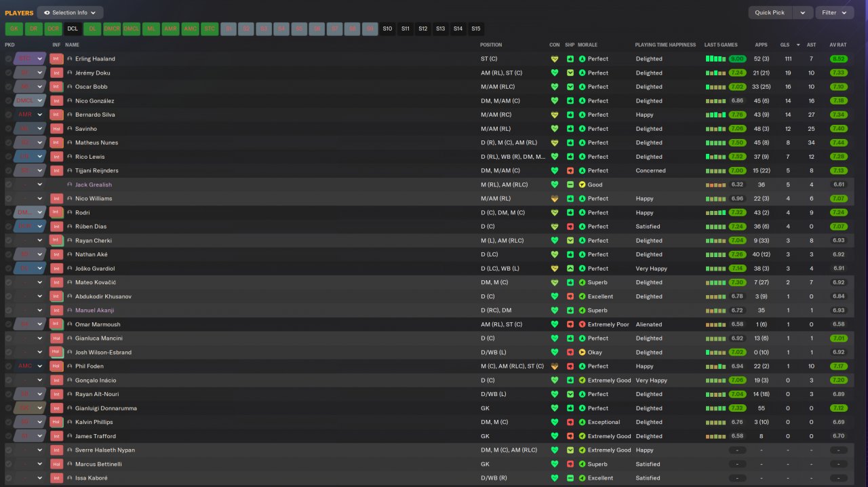
Task: Toggle the selection check for Phil Foden
Action: click(9, 366)
